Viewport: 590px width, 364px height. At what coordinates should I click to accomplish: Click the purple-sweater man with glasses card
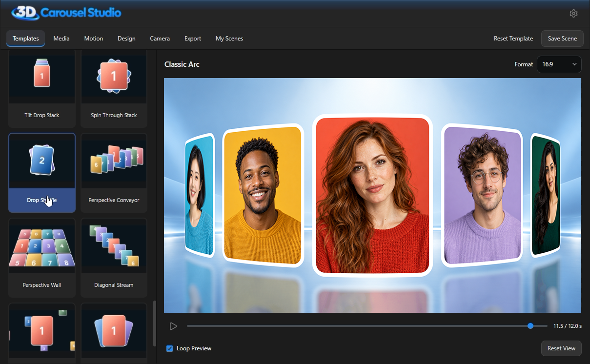point(482,195)
